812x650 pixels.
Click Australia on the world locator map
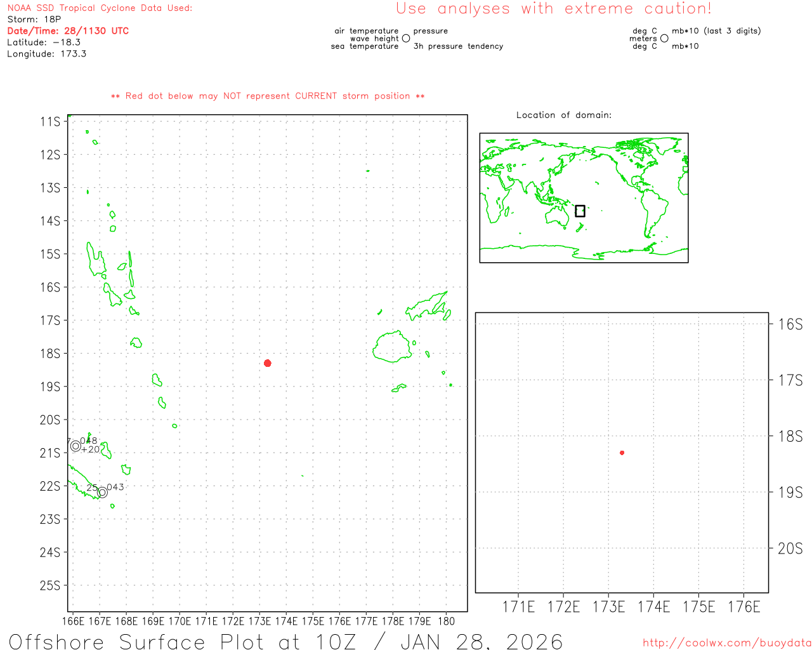[558, 216]
